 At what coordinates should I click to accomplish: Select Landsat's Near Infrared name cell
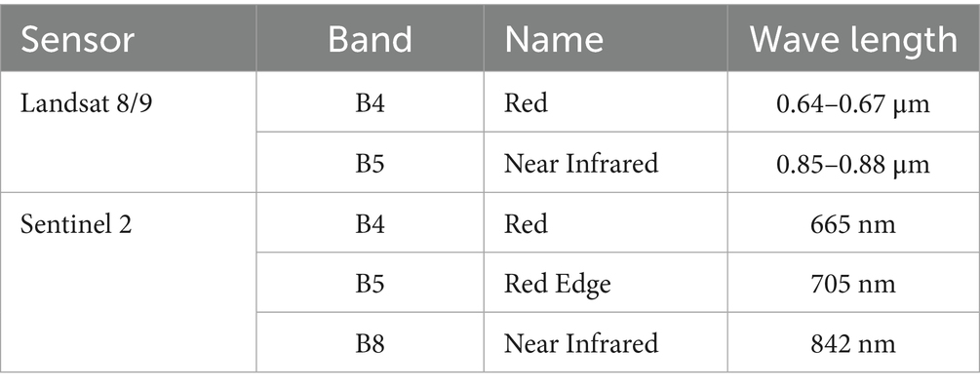[606, 163]
